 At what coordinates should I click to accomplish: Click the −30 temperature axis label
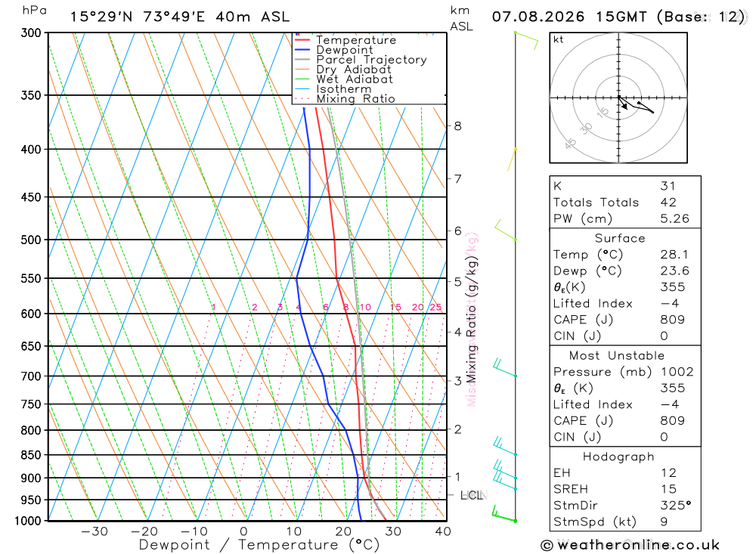[x=94, y=531]
